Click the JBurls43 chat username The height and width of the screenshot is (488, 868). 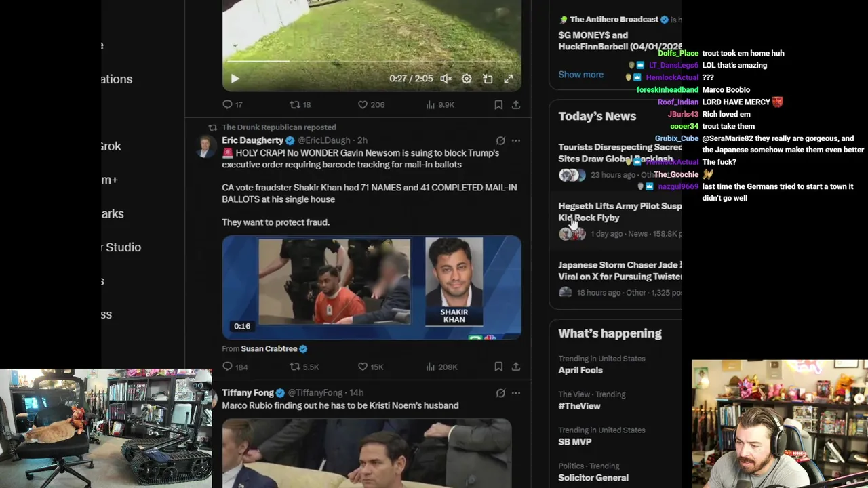[x=683, y=115]
